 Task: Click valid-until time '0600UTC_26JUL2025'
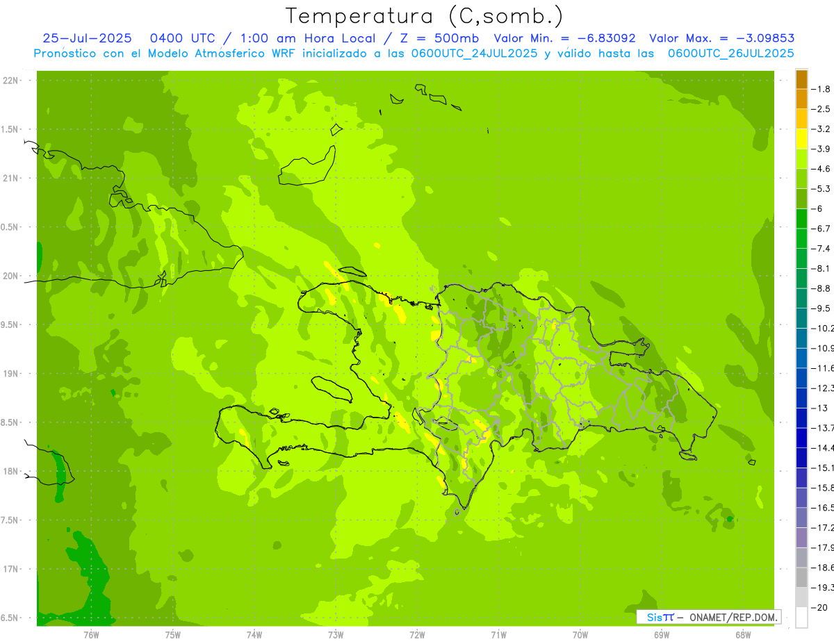click(731, 53)
